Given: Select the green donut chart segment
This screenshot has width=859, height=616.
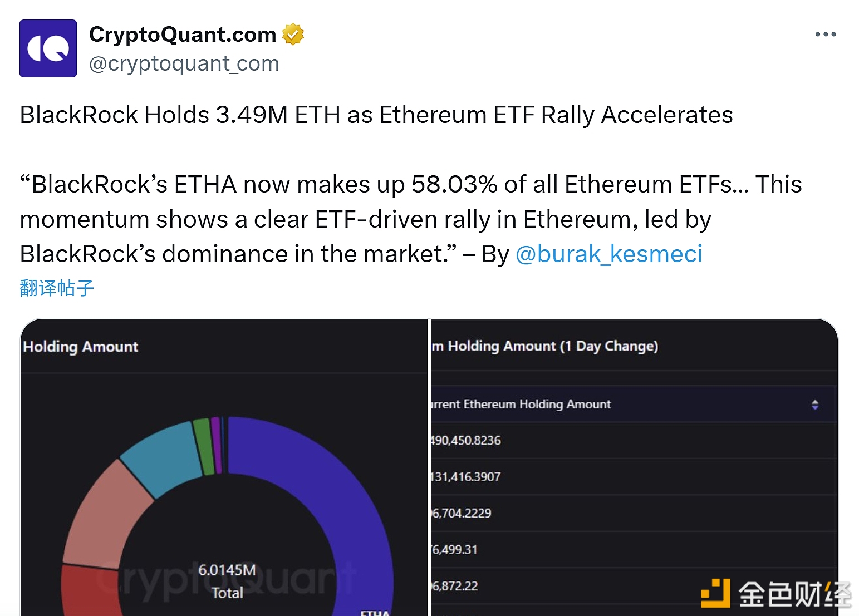Looking at the screenshot, I should (x=204, y=446).
